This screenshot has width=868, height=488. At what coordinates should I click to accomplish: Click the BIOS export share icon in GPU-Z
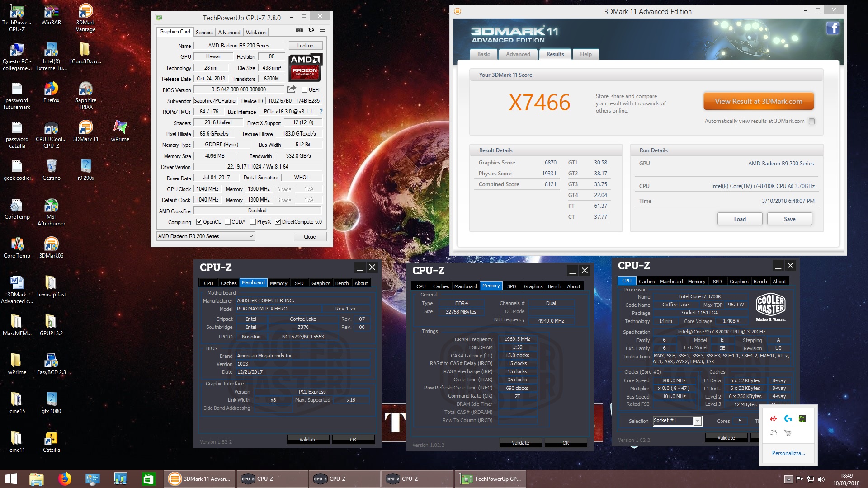point(292,89)
